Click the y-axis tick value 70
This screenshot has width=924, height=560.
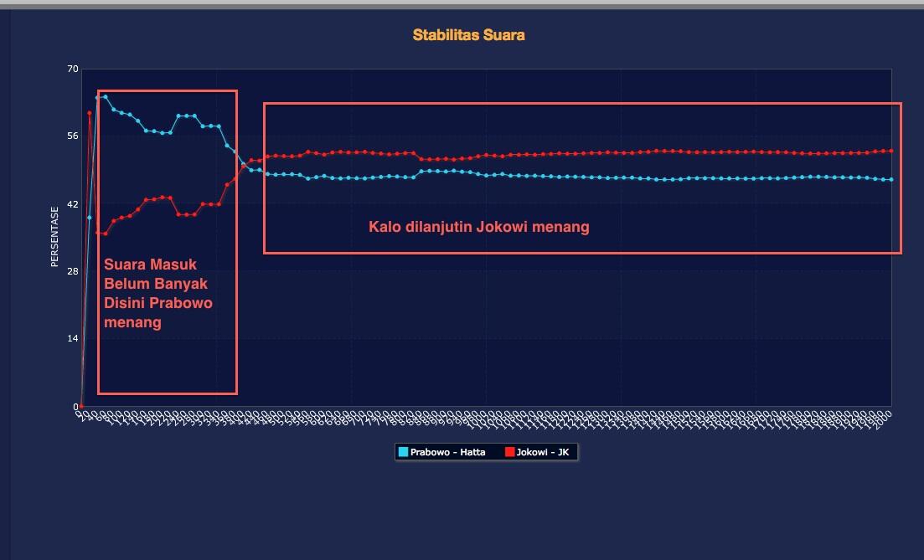click(x=73, y=69)
